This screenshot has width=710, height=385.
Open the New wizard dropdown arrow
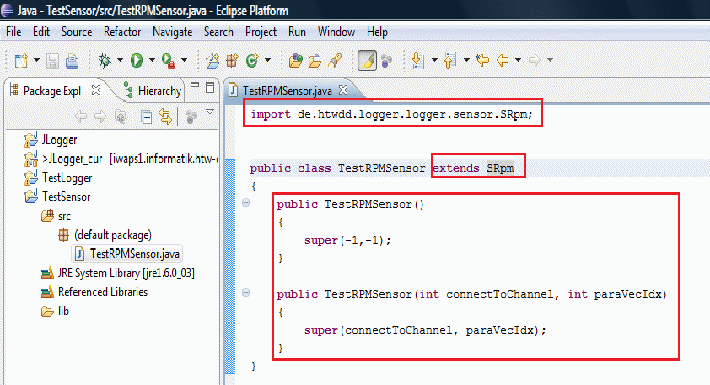point(37,60)
